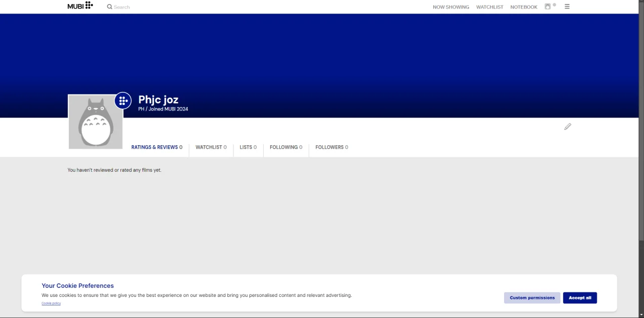Screen dimensions: 644x318
Task: Open the hamburger menu
Action: [567, 7]
